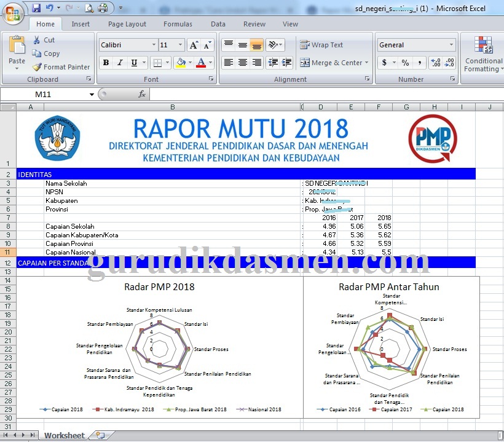The height and width of the screenshot is (442, 504).
Task: Toggle bold formatting
Action: [x=104, y=63]
